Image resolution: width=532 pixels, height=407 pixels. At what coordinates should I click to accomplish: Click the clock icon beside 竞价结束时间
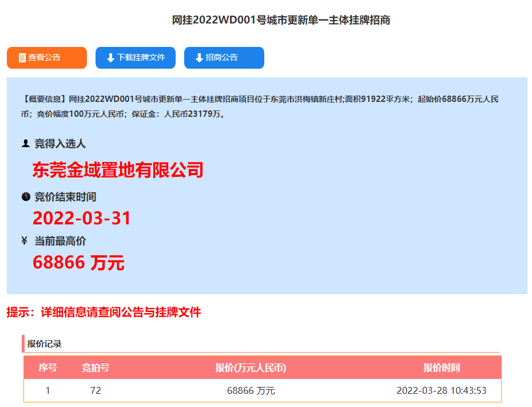coord(26,196)
